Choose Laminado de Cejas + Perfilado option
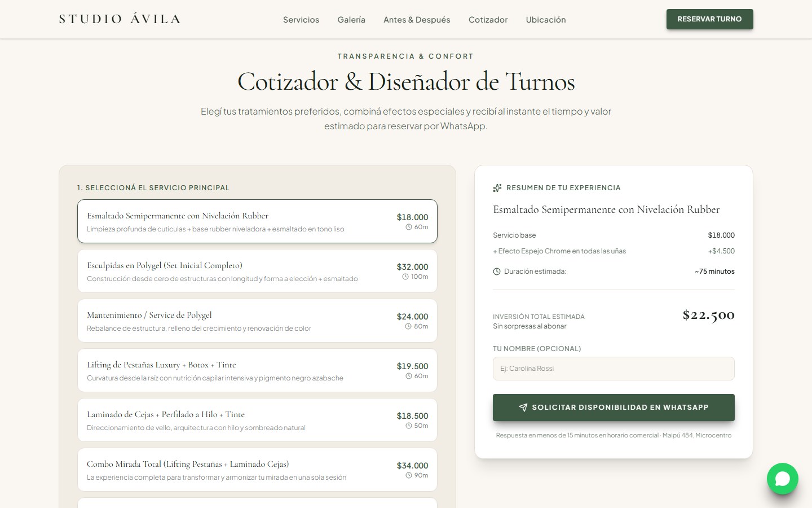 click(x=257, y=420)
